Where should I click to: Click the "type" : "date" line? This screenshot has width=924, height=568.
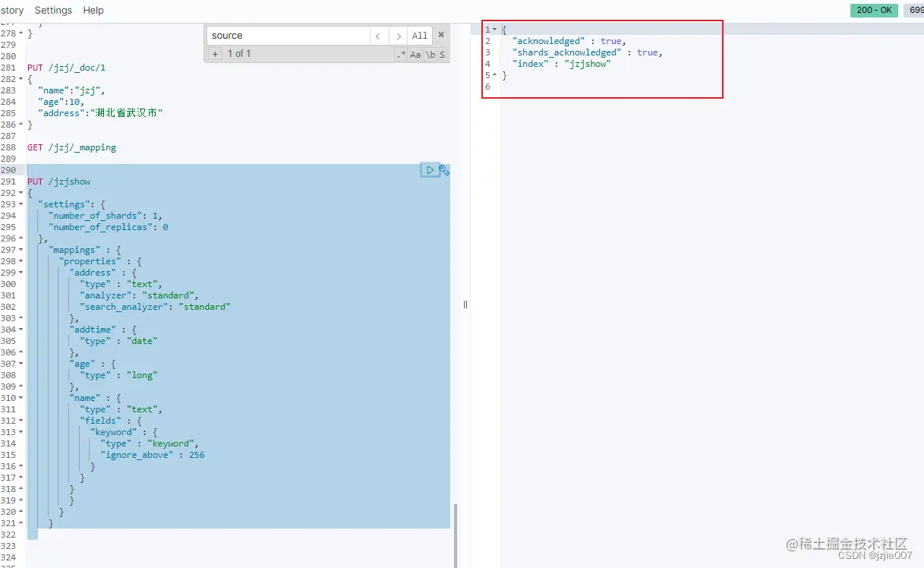118,341
